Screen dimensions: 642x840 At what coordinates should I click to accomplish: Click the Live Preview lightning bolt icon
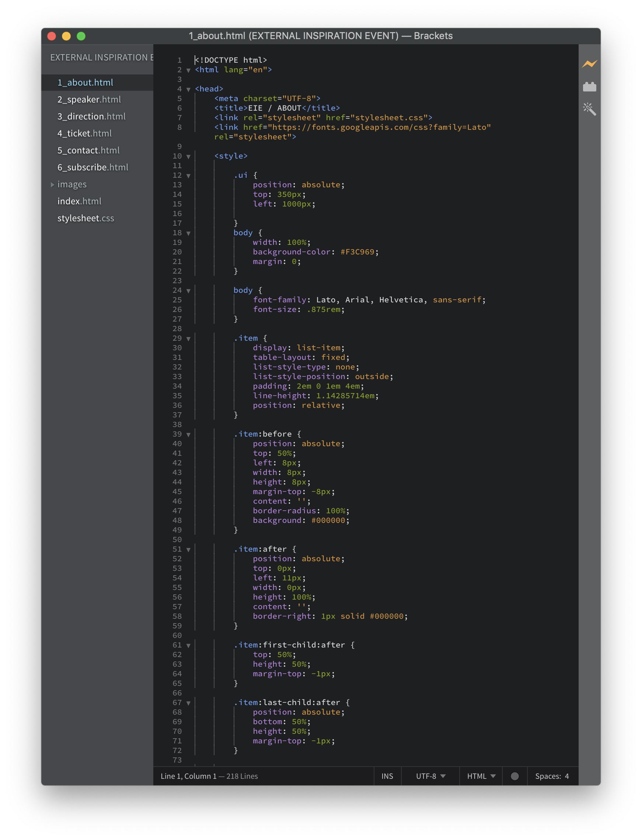point(589,64)
